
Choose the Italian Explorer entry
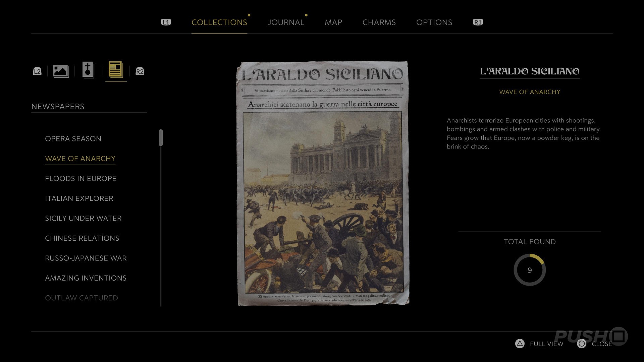pos(79,198)
